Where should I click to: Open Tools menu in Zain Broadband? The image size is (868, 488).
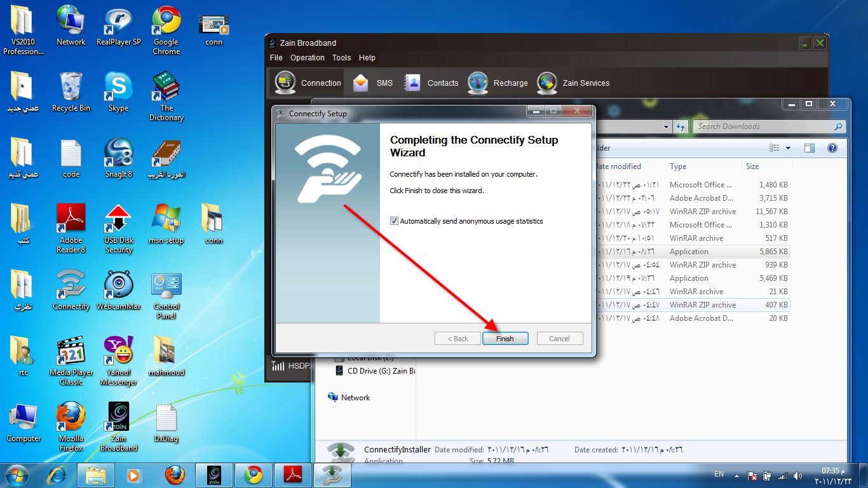pyautogui.click(x=341, y=57)
